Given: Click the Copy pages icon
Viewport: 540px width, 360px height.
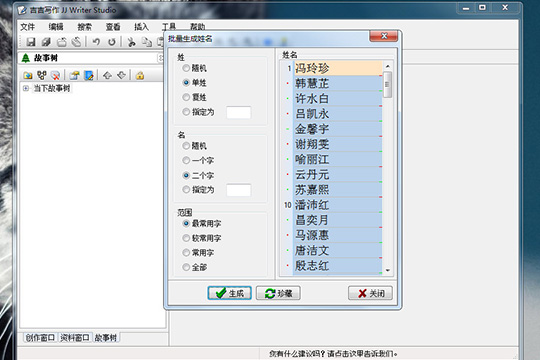Looking at the screenshot, I should [147, 42].
